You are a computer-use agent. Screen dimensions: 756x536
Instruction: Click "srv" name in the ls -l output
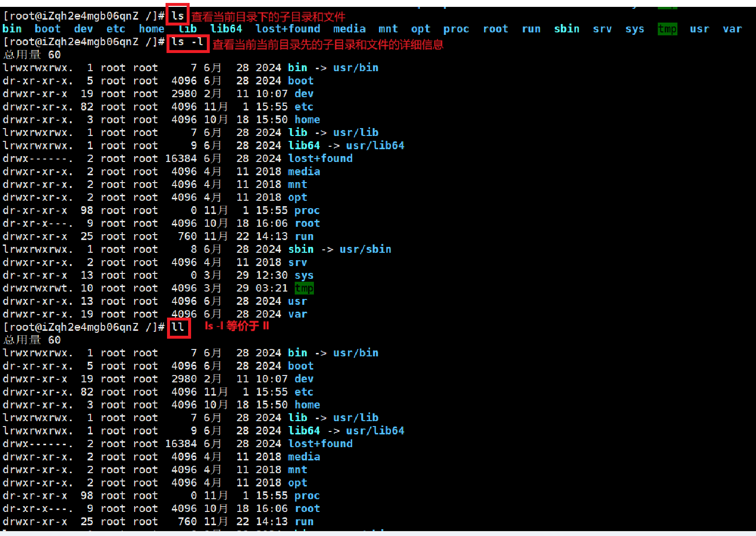(x=298, y=263)
